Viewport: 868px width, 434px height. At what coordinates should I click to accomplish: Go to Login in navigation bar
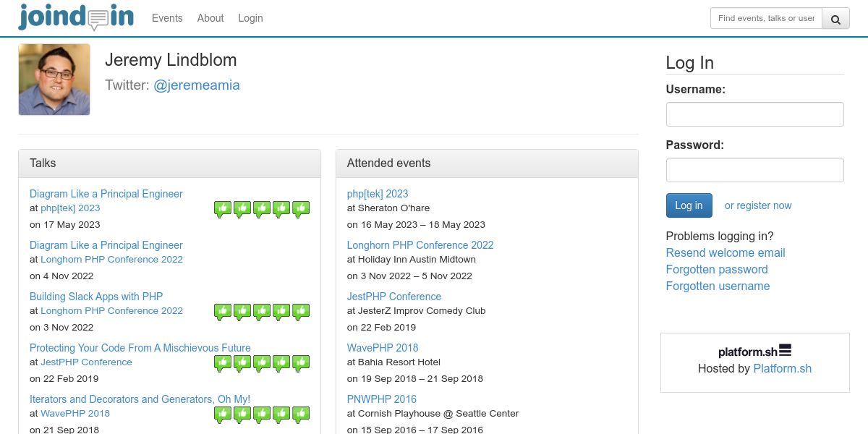click(x=250, y=18)
